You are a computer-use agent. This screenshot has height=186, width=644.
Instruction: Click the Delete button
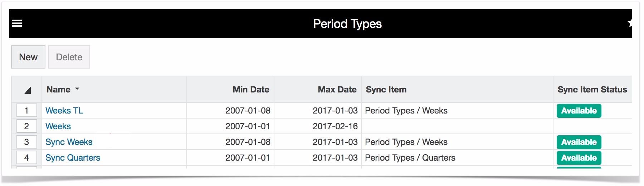pos(69,57)
